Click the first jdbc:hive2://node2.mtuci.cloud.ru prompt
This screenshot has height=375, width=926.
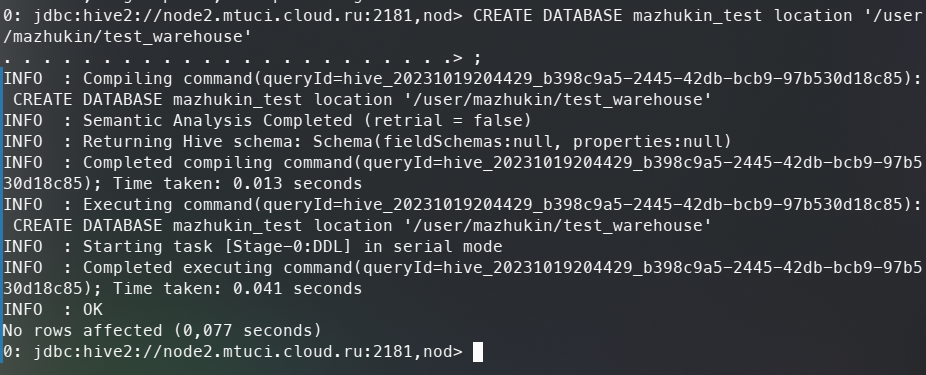[233, 15]
